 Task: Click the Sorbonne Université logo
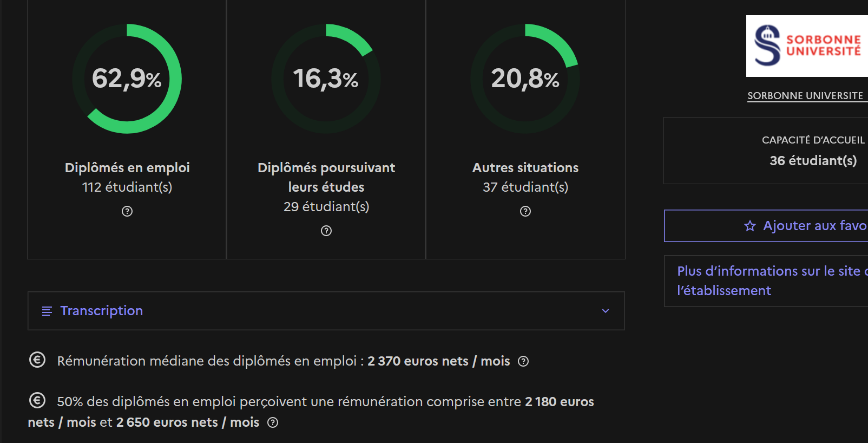(807, 46)
